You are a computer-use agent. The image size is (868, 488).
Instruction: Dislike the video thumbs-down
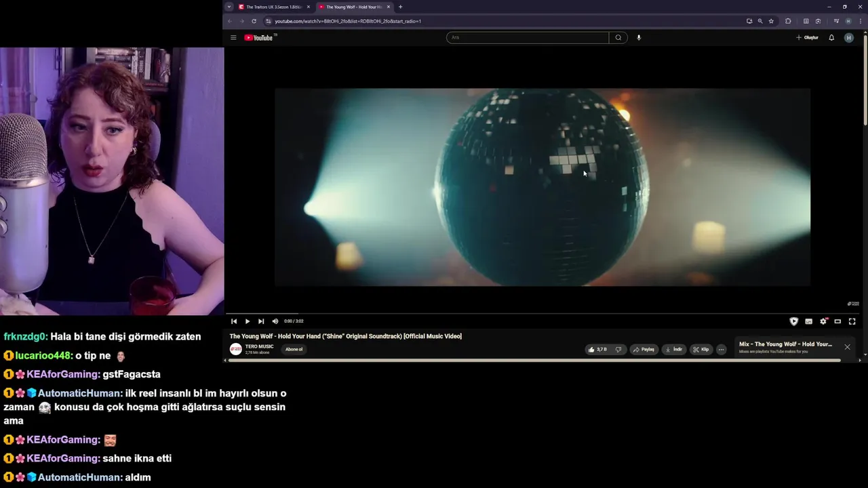point(618,350)
